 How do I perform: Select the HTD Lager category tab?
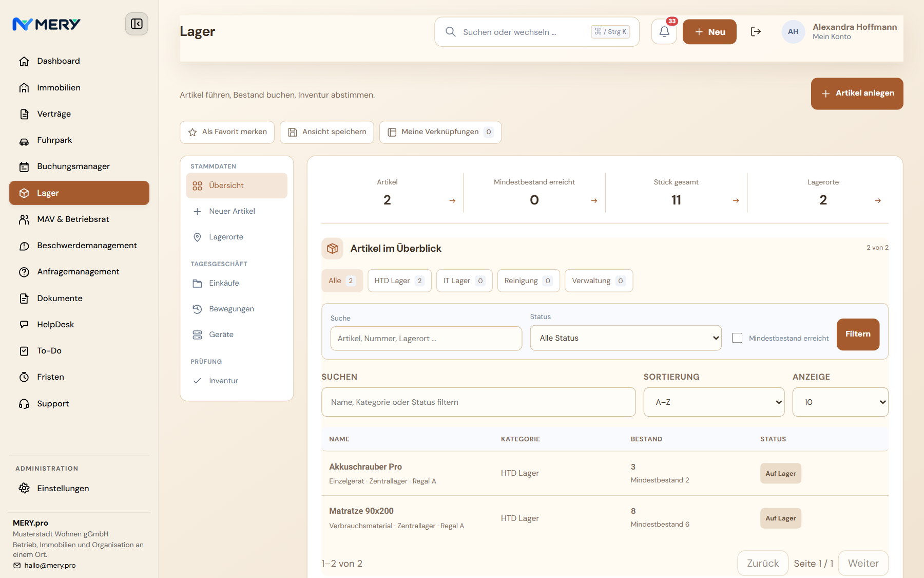(399, 281)
